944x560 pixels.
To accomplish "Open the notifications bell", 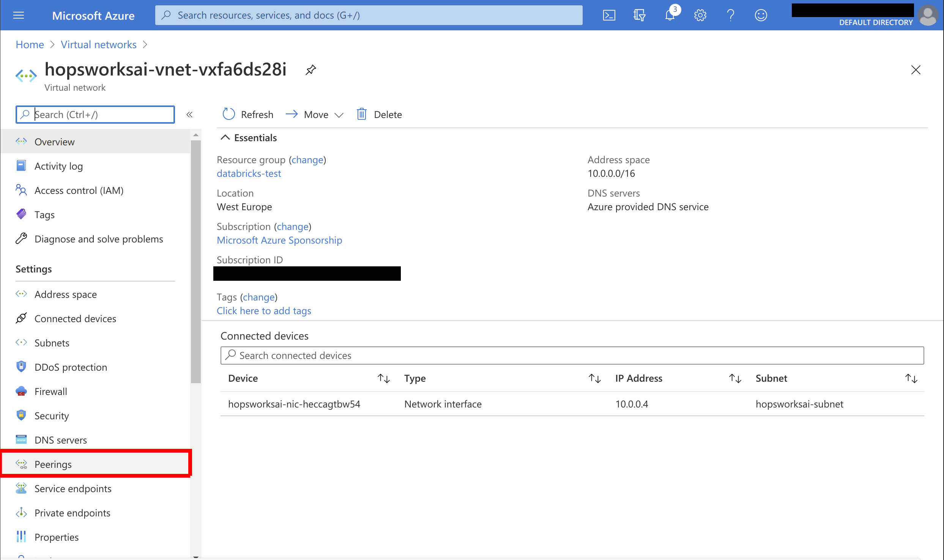I will (x=670, y=16).
